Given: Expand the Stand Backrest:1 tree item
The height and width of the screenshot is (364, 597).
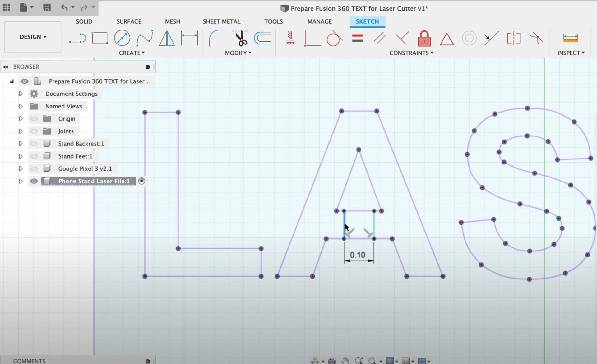Looking at the screenshot, I should [21, 143].
